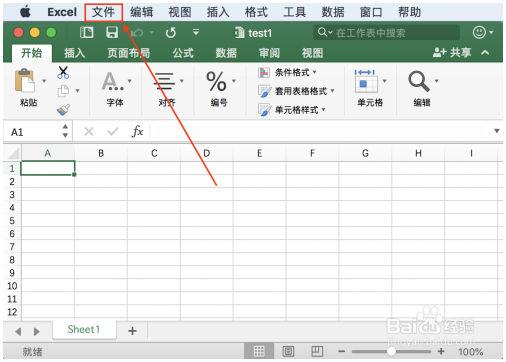Select column D header
The image size is (506, 362).
pos(207,153)
